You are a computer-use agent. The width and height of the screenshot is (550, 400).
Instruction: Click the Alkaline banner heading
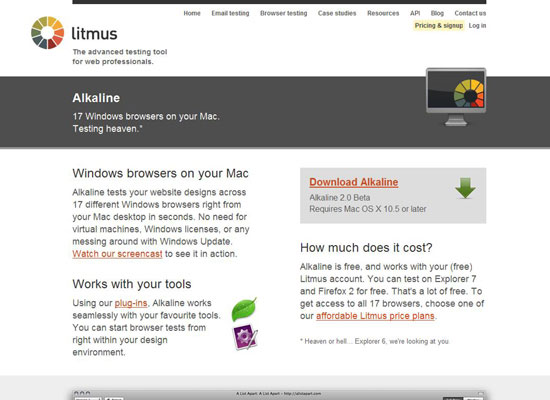tap(96, 98)
